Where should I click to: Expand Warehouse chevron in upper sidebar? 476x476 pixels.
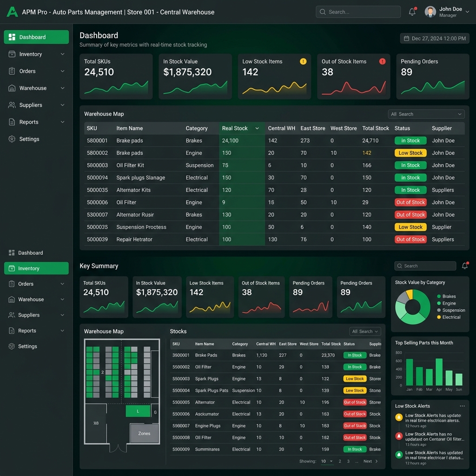pyautogui.click(x=63, y=88)
